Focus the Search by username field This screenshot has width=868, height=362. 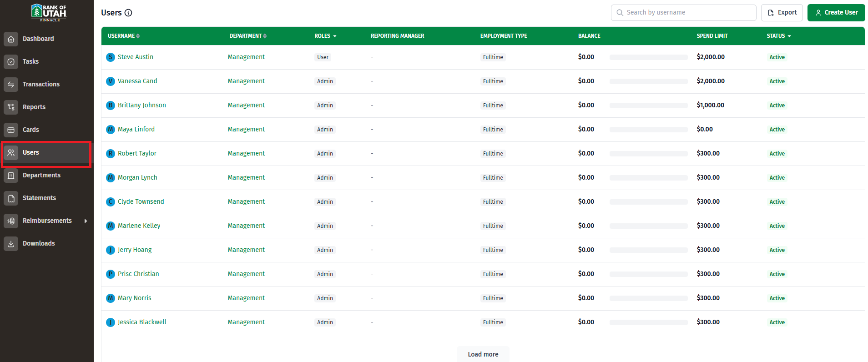pos(683,13)
